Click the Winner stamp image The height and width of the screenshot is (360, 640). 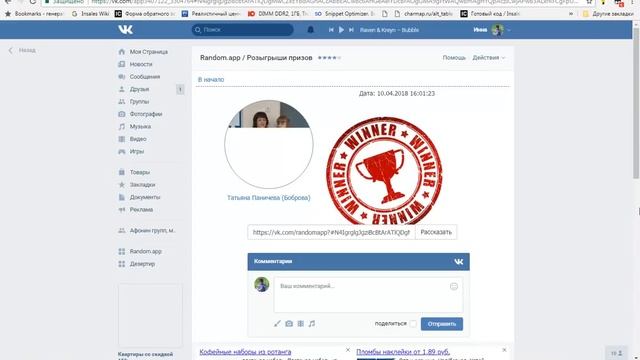384,171
